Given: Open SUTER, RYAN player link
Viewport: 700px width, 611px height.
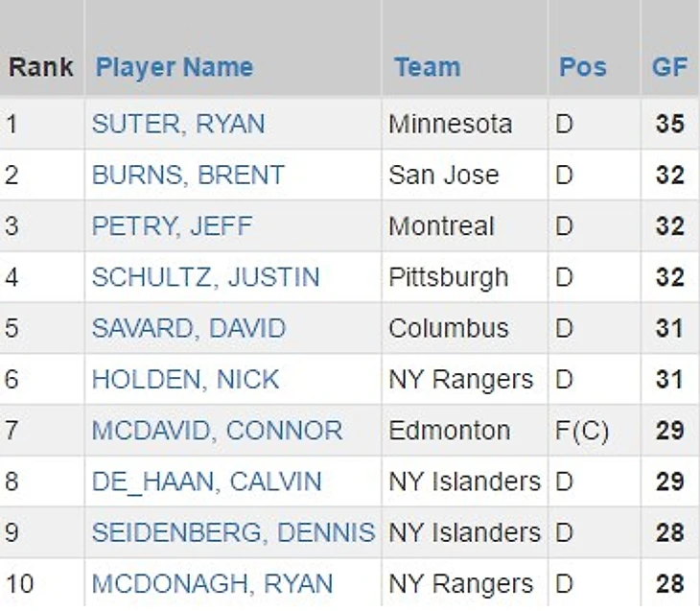Looking at the screenshot, I should tap(178, 124).
